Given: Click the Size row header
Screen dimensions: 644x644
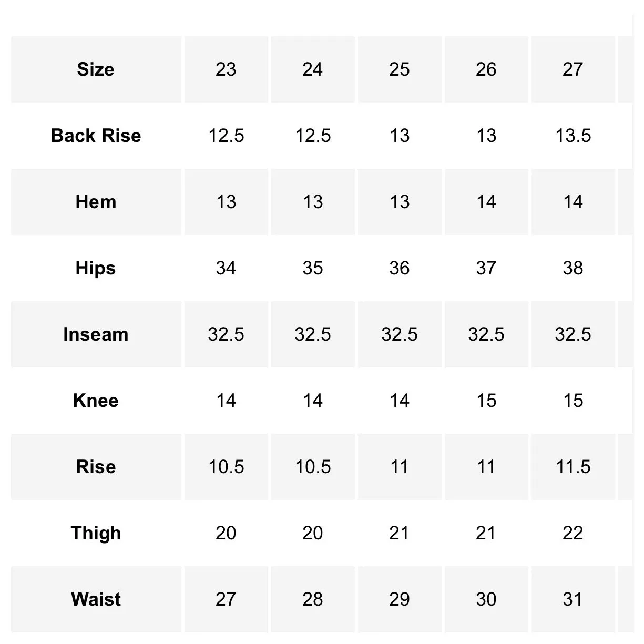Looking at the screenshot, I should coord(96,69).
